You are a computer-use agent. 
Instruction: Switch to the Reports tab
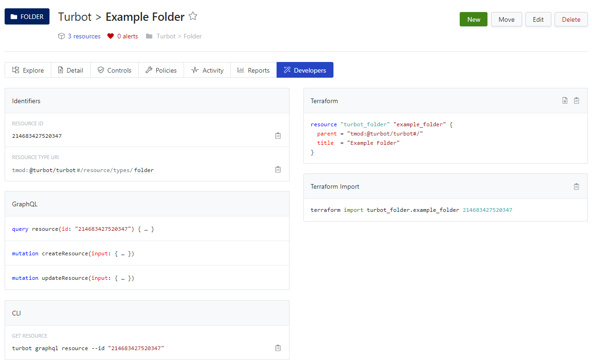point(253,70)
